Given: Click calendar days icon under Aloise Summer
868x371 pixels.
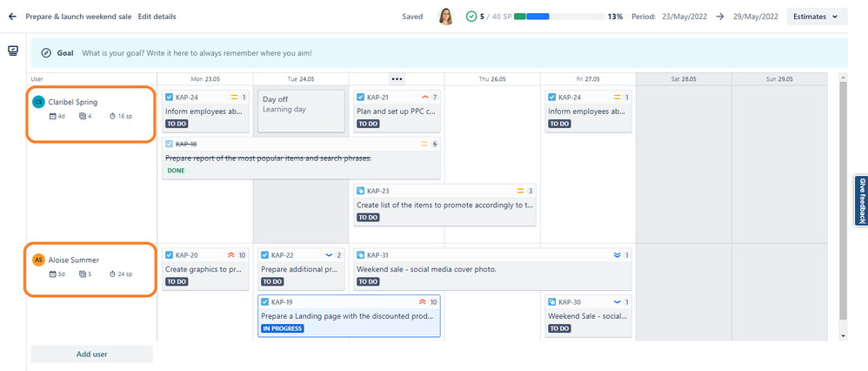Looking at the screenshot, I should 53,274.
